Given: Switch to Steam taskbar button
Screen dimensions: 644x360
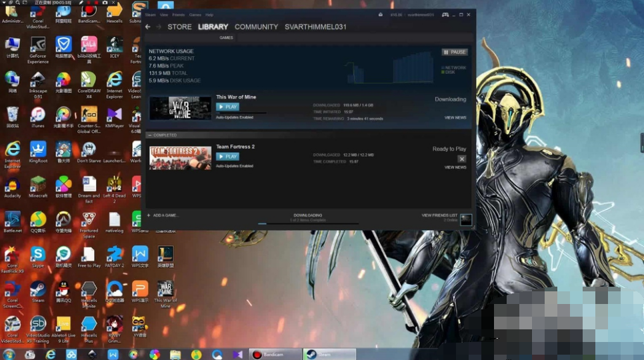Looking at the screenshot, I should coord(329,354).
